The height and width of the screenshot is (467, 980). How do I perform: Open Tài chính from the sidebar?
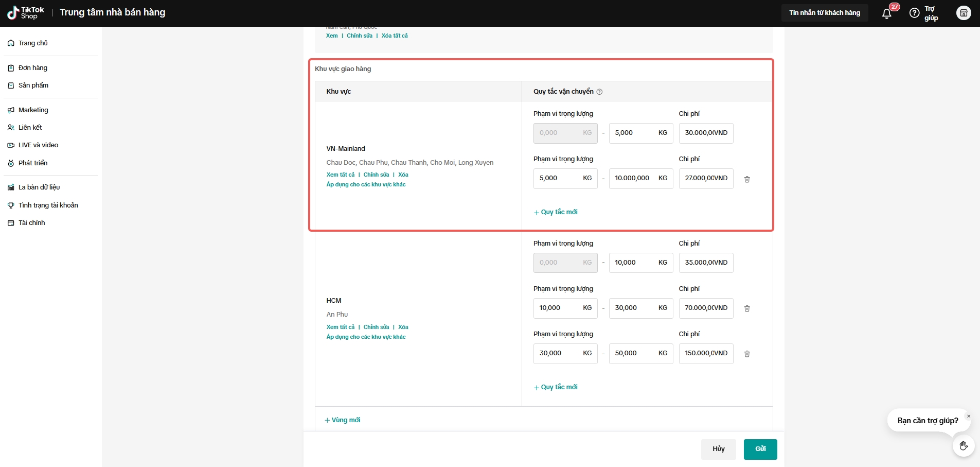(x=32, y=223)
